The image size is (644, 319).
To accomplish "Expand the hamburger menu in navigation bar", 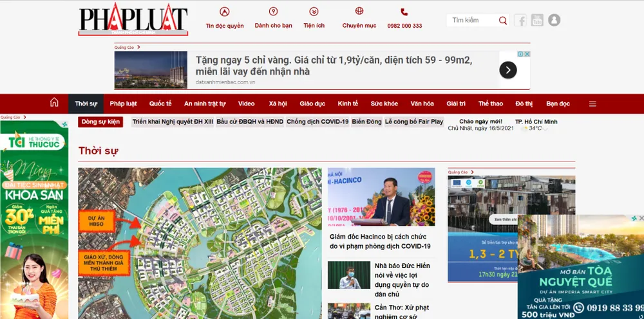I will [592, 104].
